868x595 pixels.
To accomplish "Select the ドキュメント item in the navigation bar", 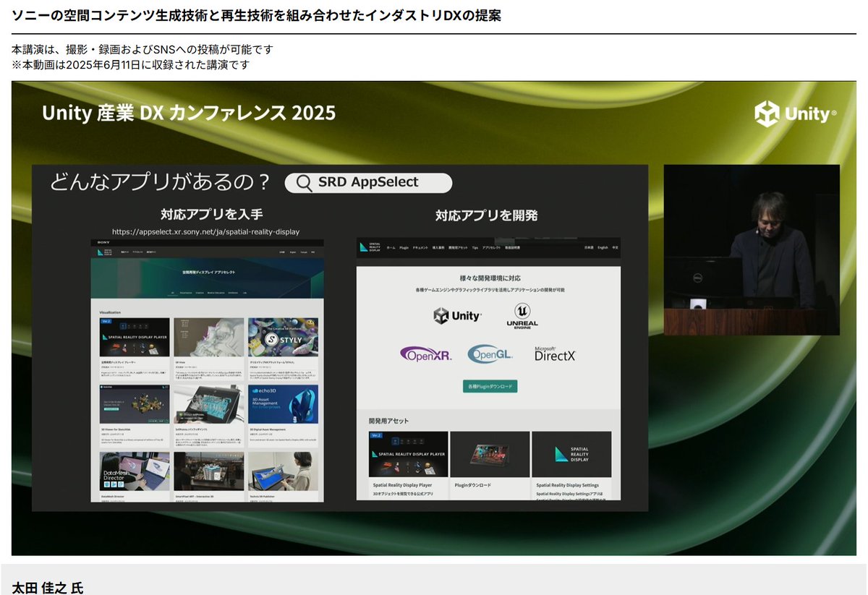I will (x=420, y=247).
